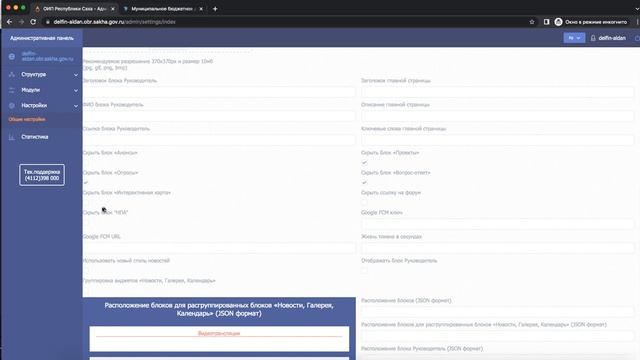The height and width of the screenshot is (360, 640).
Task: Click input under Расположение блоков для разгруппированных
Action: coord(498,336)
